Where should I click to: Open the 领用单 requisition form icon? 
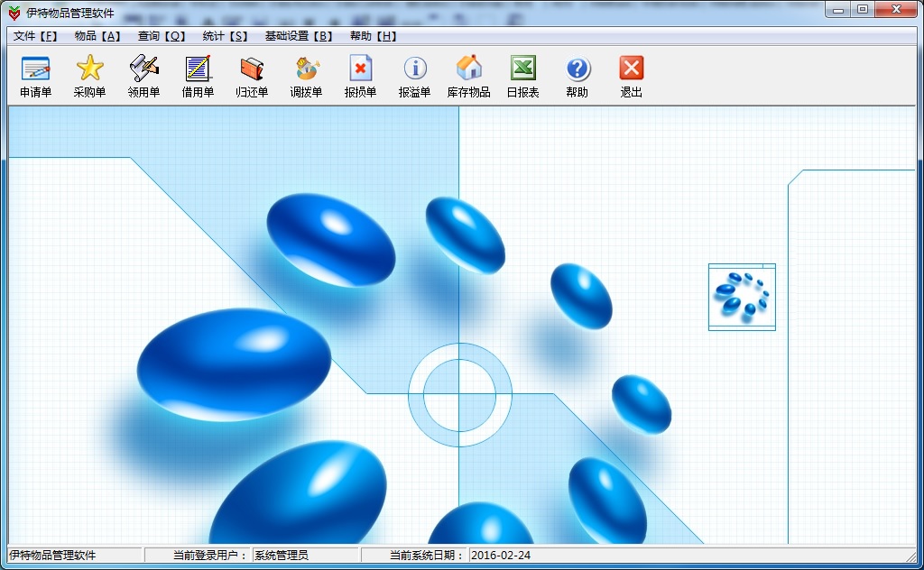click(143, 77)
